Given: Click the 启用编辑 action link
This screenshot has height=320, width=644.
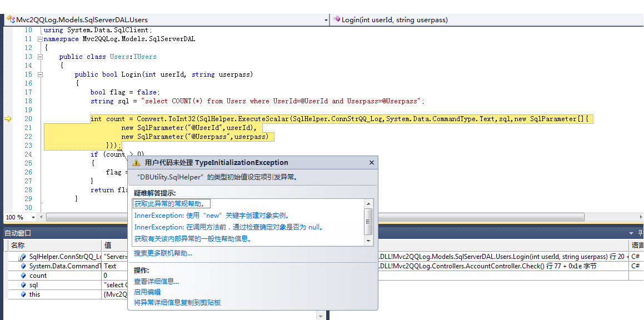Looking at the screenshot, I should click(x=147, y=292).
